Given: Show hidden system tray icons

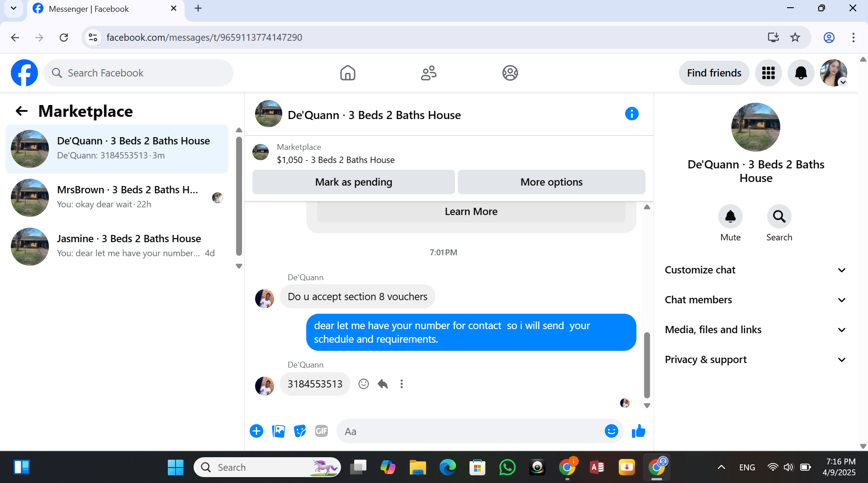Looking at the screenshot, I should pos(721,467).
